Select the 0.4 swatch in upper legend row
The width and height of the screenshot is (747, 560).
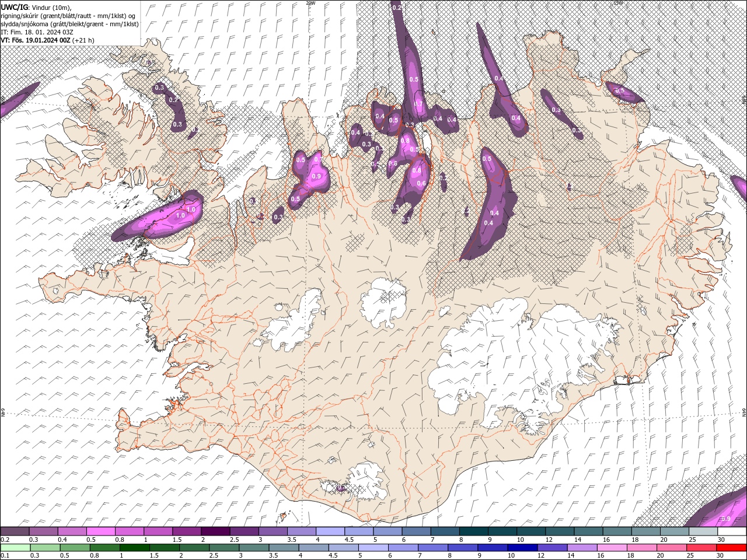point(72,531)
